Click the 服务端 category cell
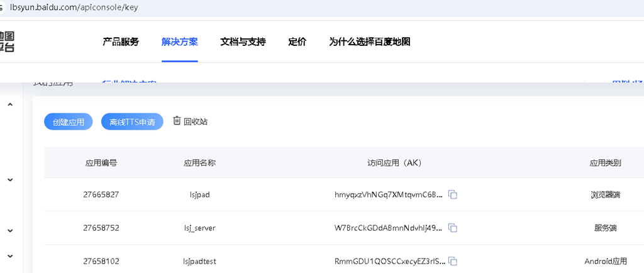 (605, 228)
